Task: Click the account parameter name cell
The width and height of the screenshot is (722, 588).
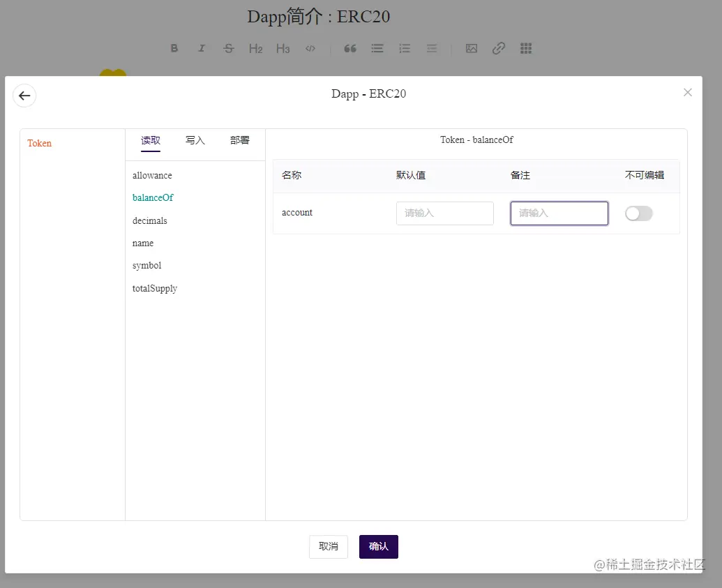Action: pos(297,213)
